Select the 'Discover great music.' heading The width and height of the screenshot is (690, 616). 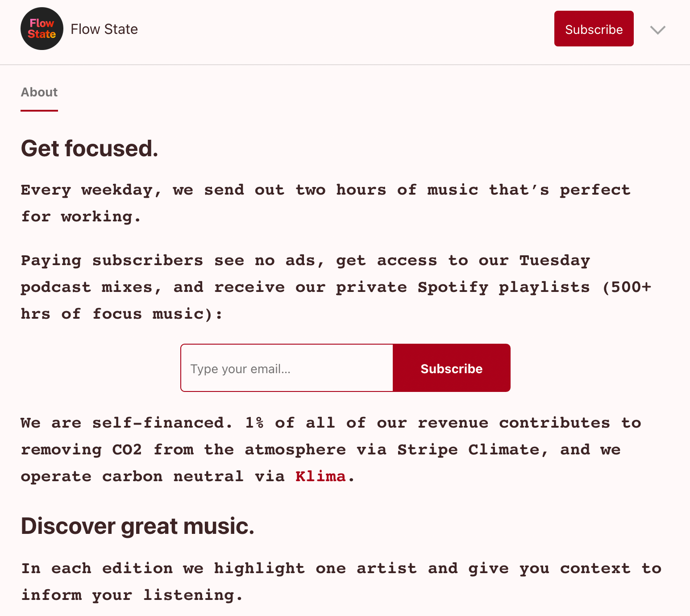tap(137, 526)
